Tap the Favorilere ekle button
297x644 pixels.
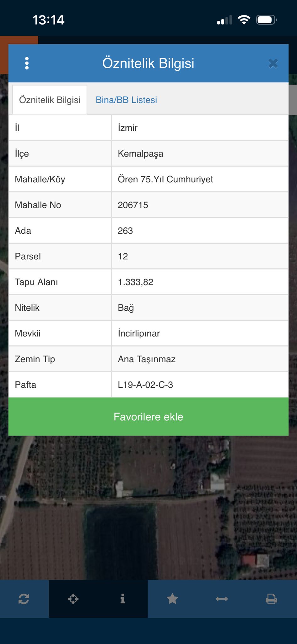coord(148,417)
